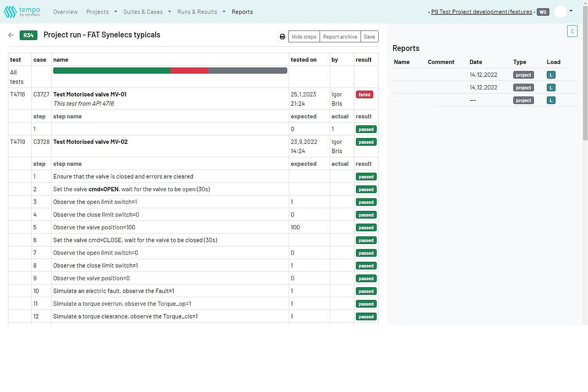The height and width of the screenshot is (392, 588).
Task: Open the user account dropdown caret
Action: [571, 11]
